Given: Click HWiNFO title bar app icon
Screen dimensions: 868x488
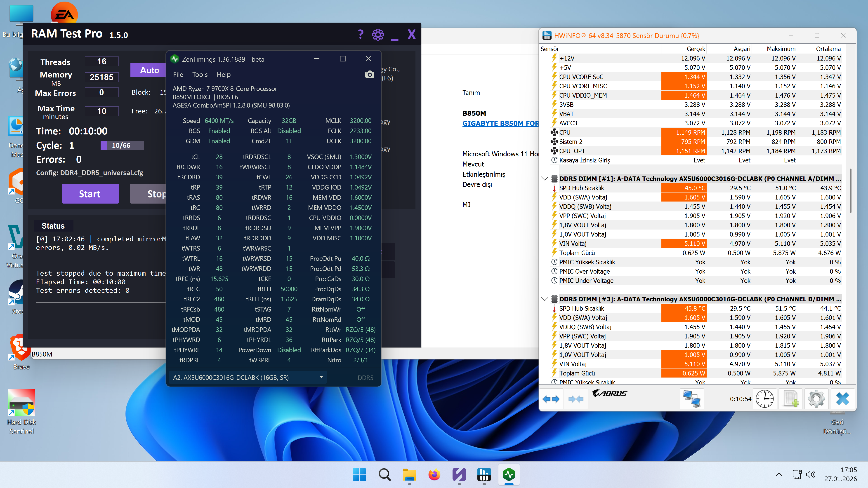Looking at the screenshot, I should (x=547, y=35).
